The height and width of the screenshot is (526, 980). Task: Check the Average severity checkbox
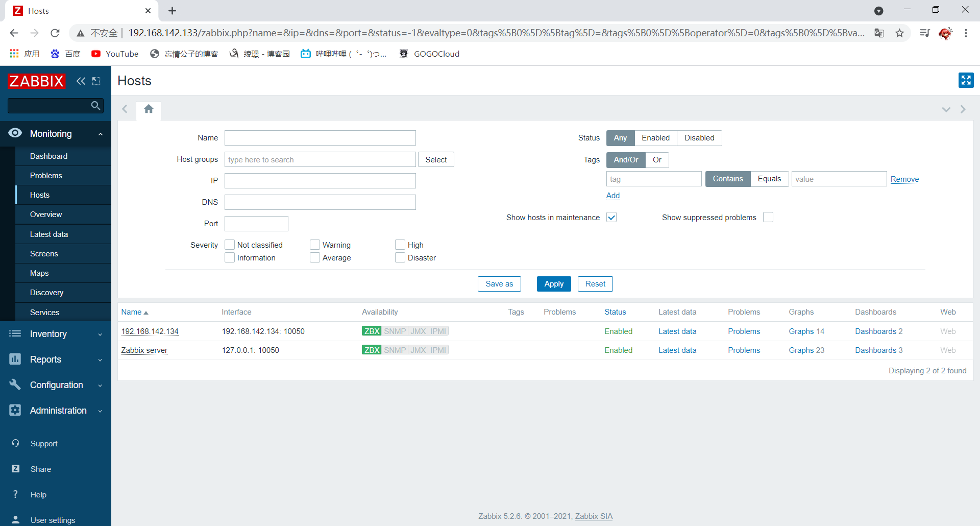[x=315, y=257]
